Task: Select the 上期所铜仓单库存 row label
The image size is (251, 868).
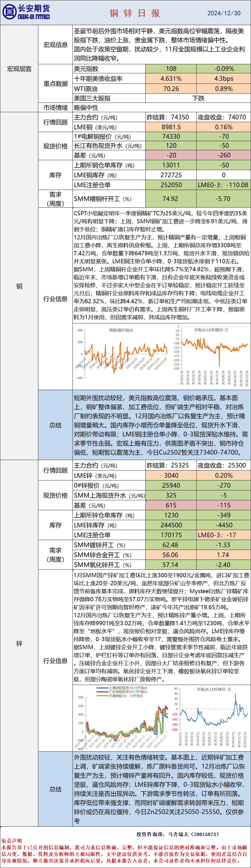Action: [x=104, y=165]
